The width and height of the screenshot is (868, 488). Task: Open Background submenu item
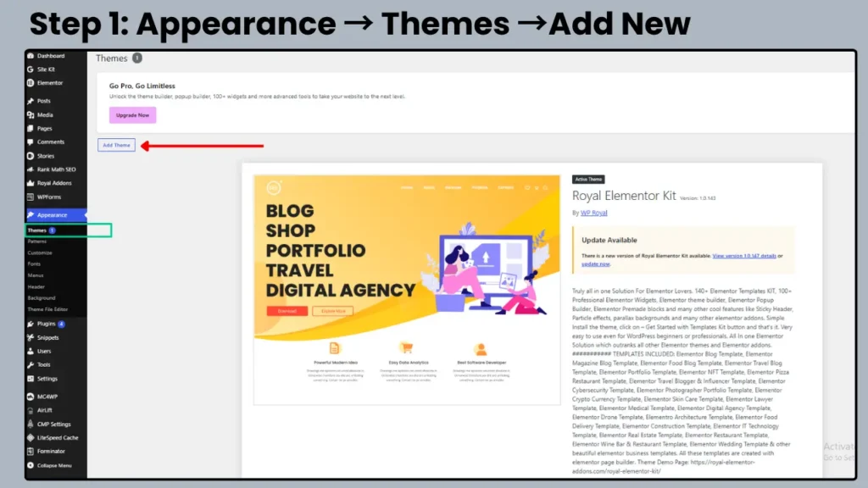(42, 297)
